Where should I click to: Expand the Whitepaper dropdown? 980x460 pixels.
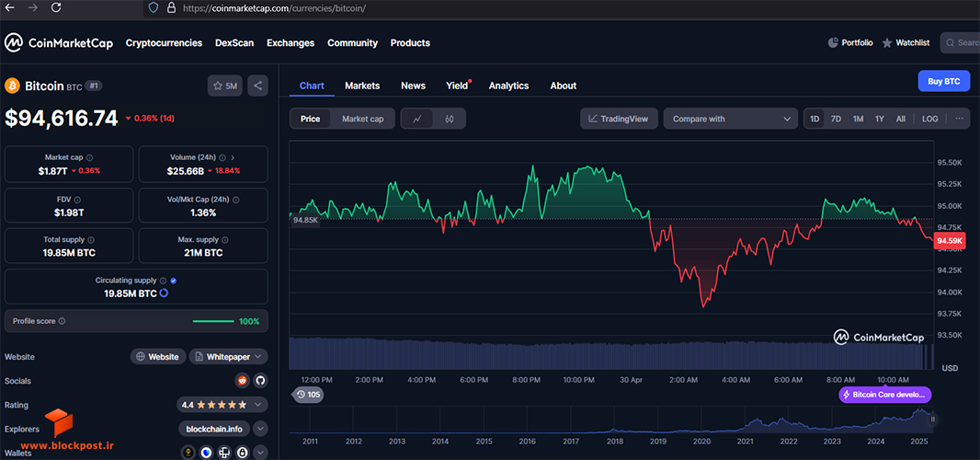pyautogui.click(x=229, y=357)
